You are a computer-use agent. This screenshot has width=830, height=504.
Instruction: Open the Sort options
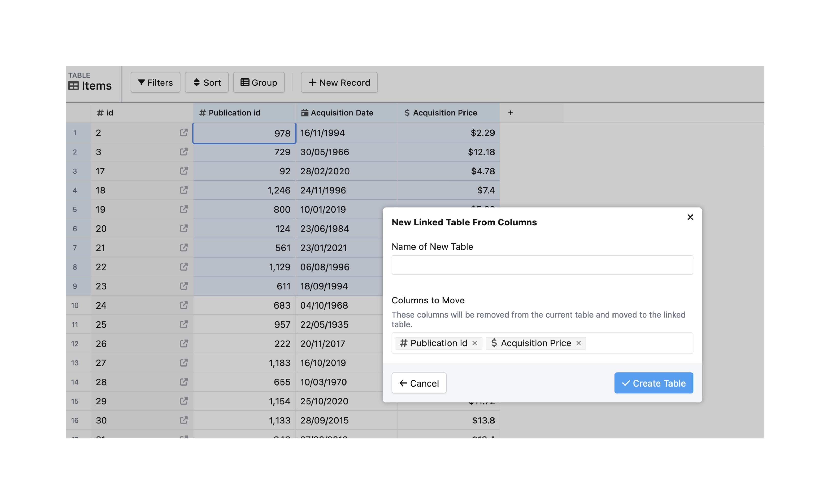pyautogui.click(x=206, y=83)
